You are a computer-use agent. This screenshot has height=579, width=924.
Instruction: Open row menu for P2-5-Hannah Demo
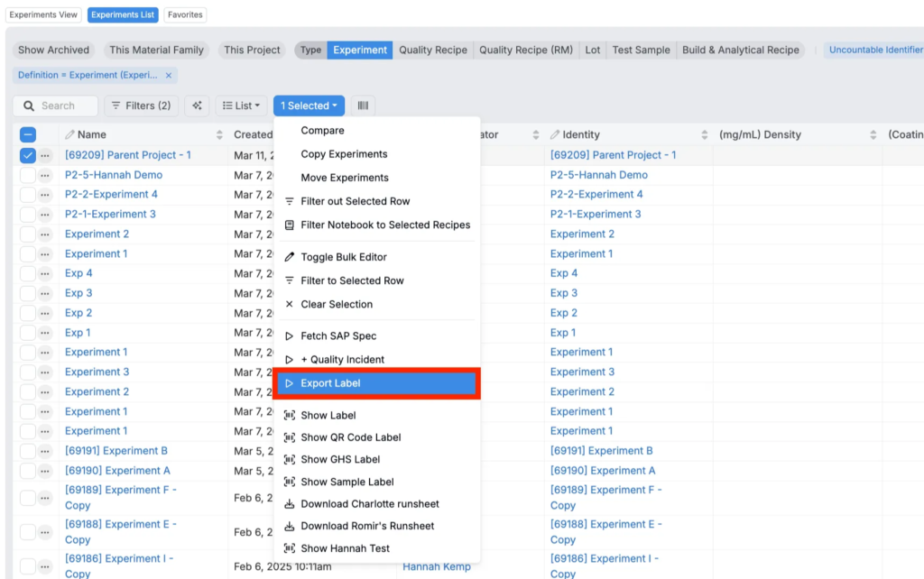(45, 176)
